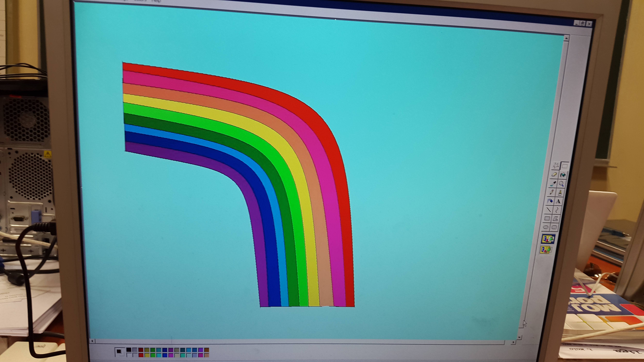Select the rectangular Select tool
This screenshot has height=362, width=644.
[565, 166]
